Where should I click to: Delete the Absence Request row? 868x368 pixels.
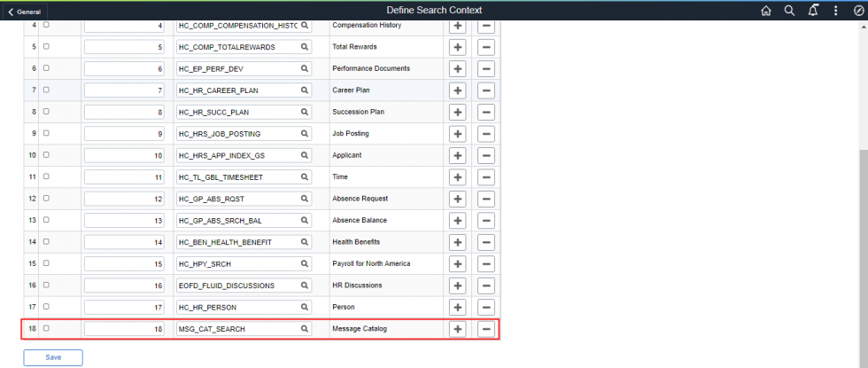[486, 199]
